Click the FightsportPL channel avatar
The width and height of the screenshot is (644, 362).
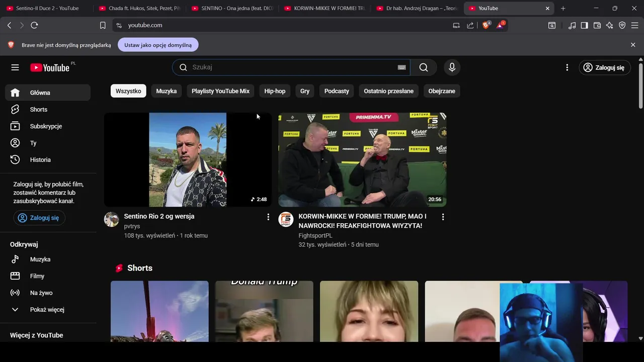point(286,219)
